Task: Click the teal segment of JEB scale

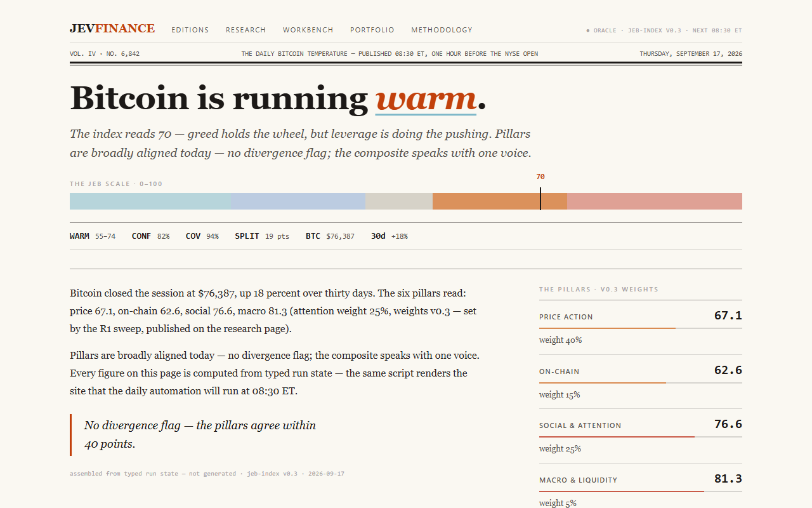Action: (150, 201)
